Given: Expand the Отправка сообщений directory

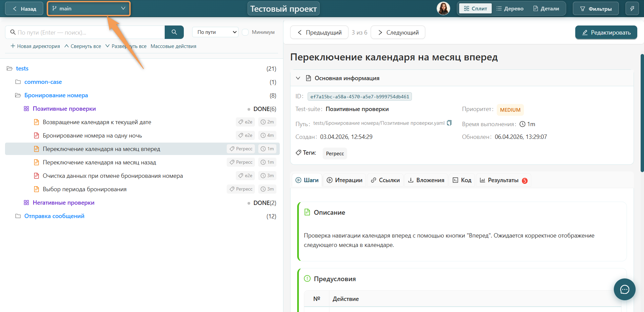Looking at the screenshot, I should pyautogui.click(x=54, y=216).
